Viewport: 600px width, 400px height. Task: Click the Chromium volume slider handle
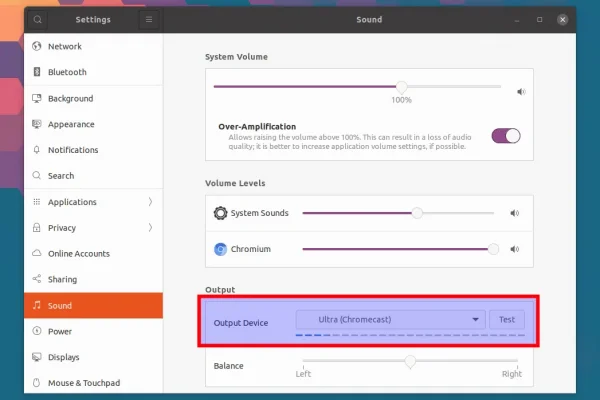tap(493, 249)
